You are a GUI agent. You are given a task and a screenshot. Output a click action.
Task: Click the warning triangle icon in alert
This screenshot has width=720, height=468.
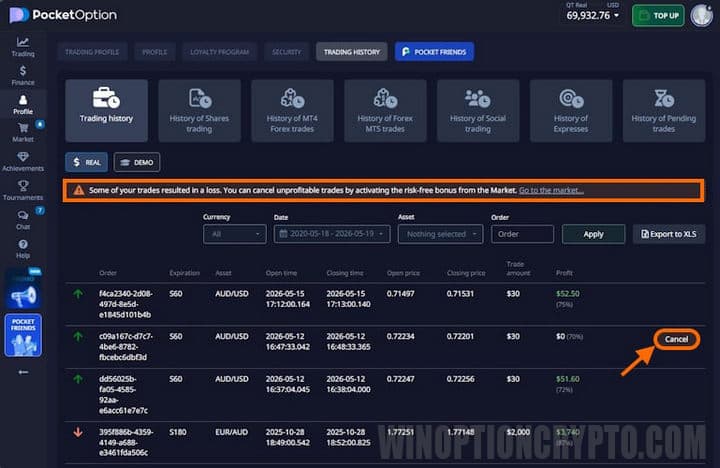[79, 190]
